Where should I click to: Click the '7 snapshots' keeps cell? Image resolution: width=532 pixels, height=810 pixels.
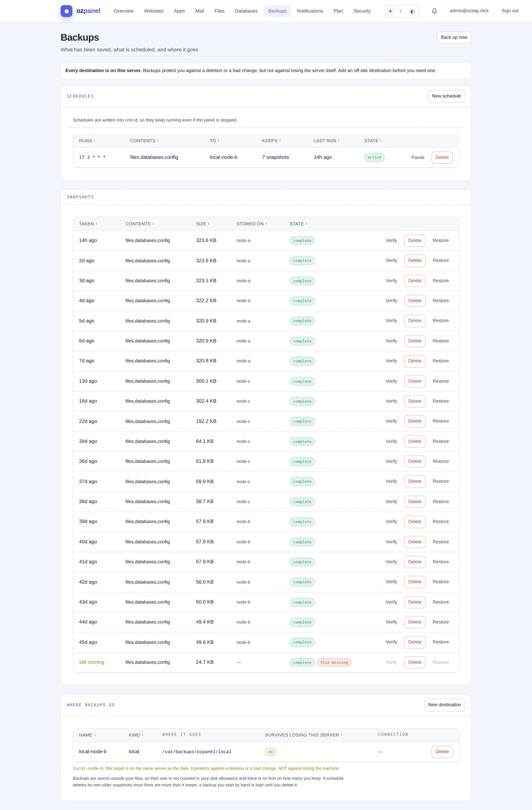click(x=275, y=157)
